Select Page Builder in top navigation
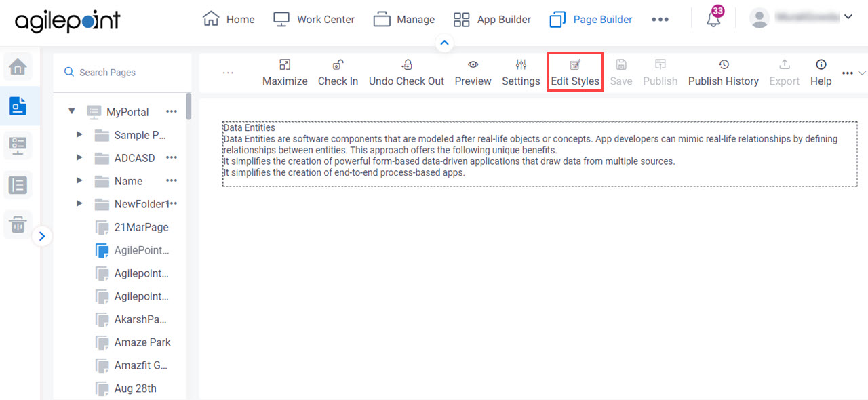The width and height of the screenshot is (868, 400). [x=591, y=19]
